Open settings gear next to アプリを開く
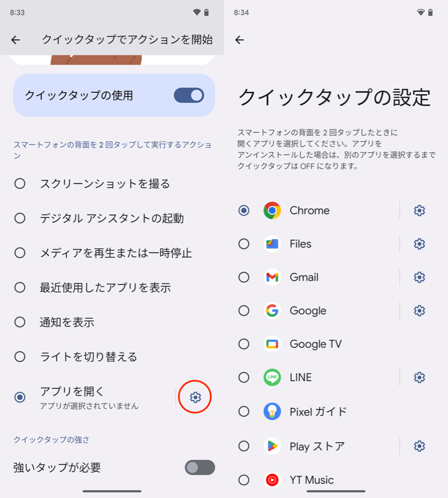The image size is (448, 498). tap(195, 397)
